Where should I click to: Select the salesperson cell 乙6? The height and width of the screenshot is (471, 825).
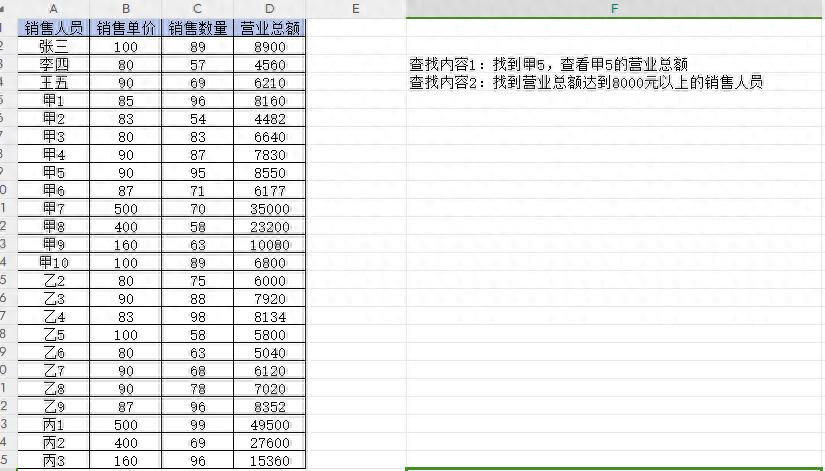(54, 352)
